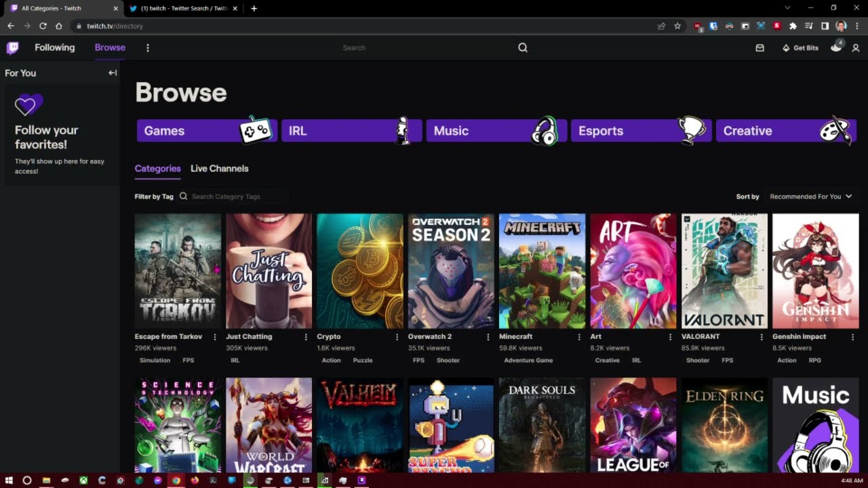Open the whispers inbox icon
This screenshot has height=488, width=868.
(x=759, y=48)
